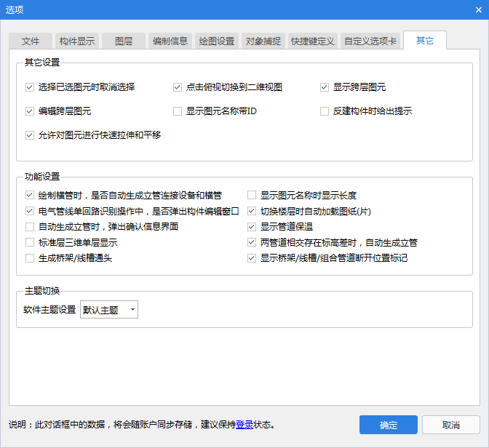Expand the 软件主题设置 dropdown
Screen dimensions: 489x448
(x=109, y=310)
